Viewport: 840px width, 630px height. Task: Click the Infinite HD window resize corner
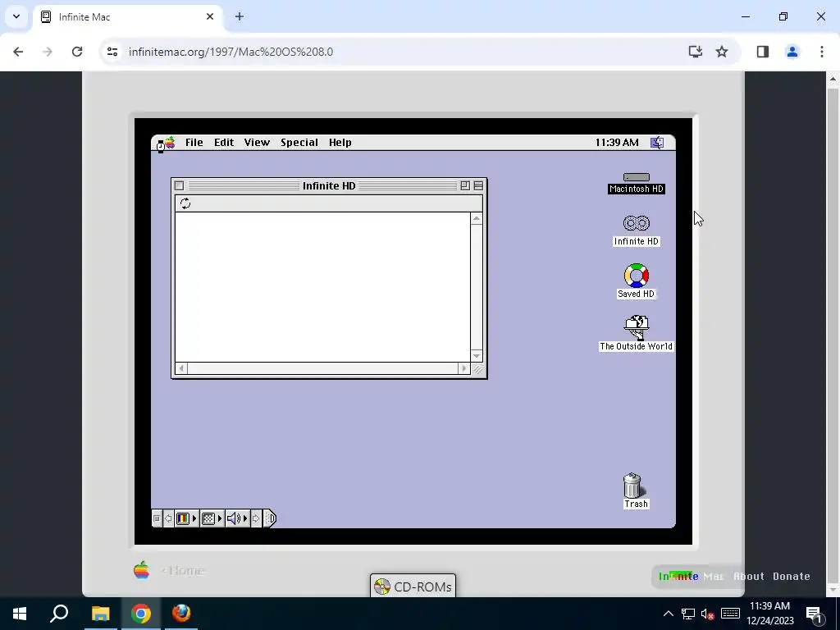(x=477, y=369)
